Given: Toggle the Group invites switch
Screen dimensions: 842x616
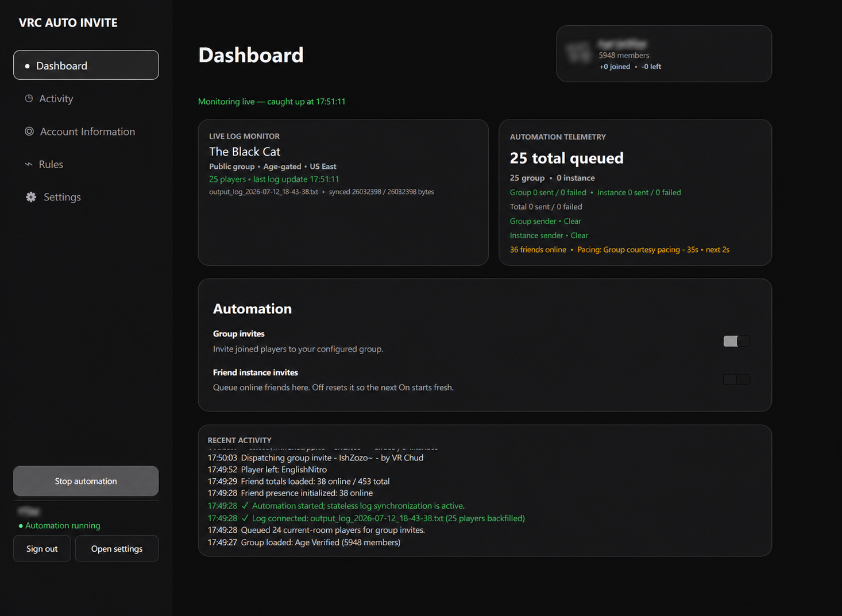Looking at the screenshot, I should click(736, 341).
